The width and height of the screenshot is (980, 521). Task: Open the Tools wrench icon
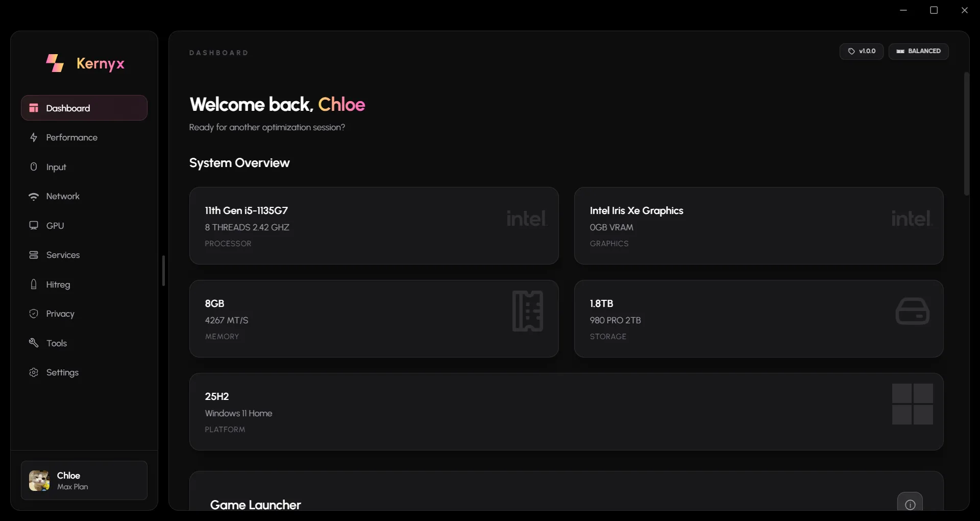(x=34, y=343)
